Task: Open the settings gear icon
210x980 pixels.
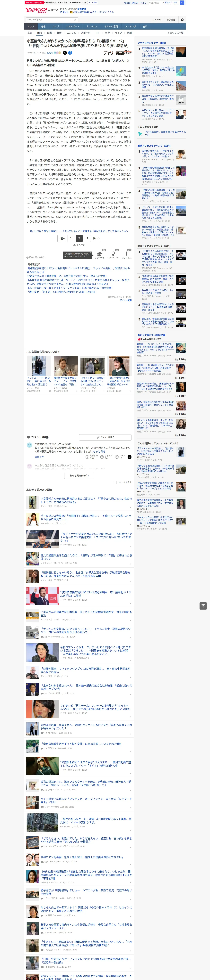Action: [x=182, y=20]
